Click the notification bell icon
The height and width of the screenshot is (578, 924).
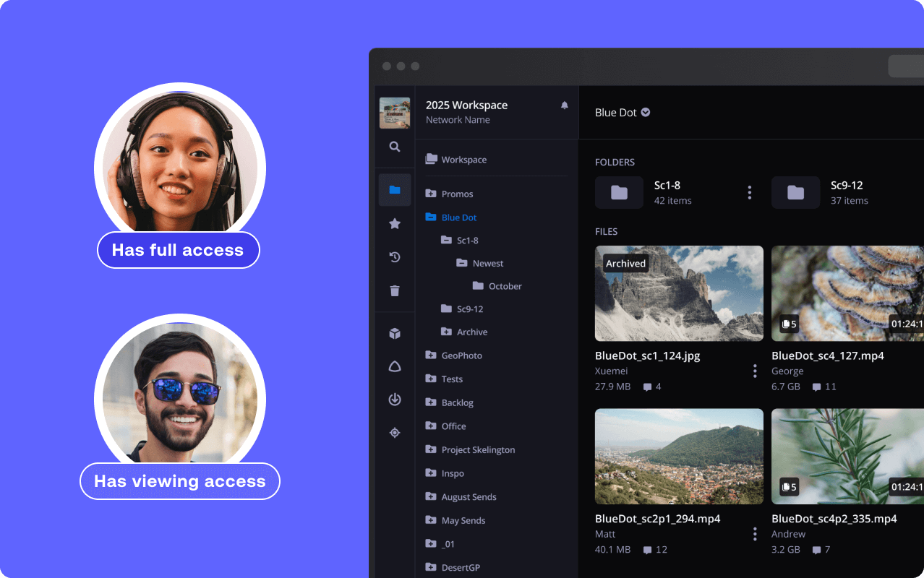click(x=565, y=105)
